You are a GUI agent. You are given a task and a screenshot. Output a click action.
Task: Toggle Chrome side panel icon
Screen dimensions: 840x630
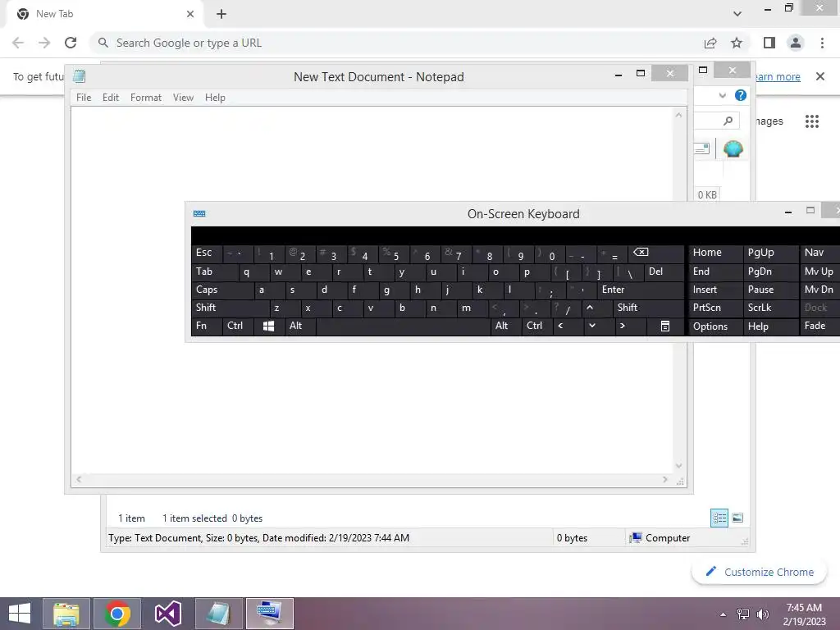769,43
